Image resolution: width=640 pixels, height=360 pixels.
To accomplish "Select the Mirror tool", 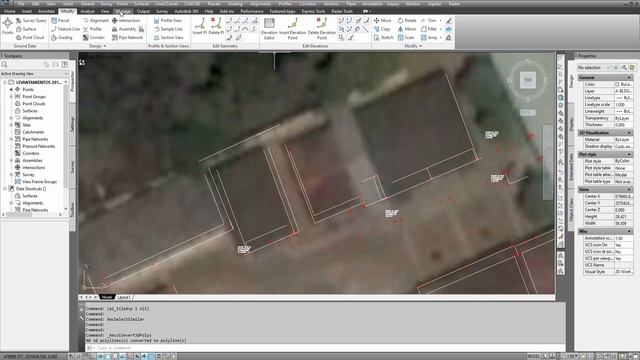I will coord(407,29).
